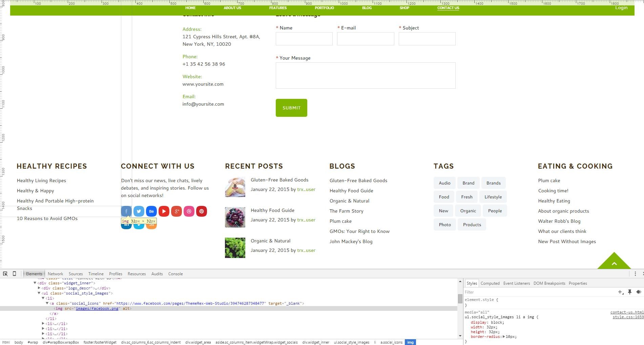
Task: Click the Twitter social icon
Action: 139,211
